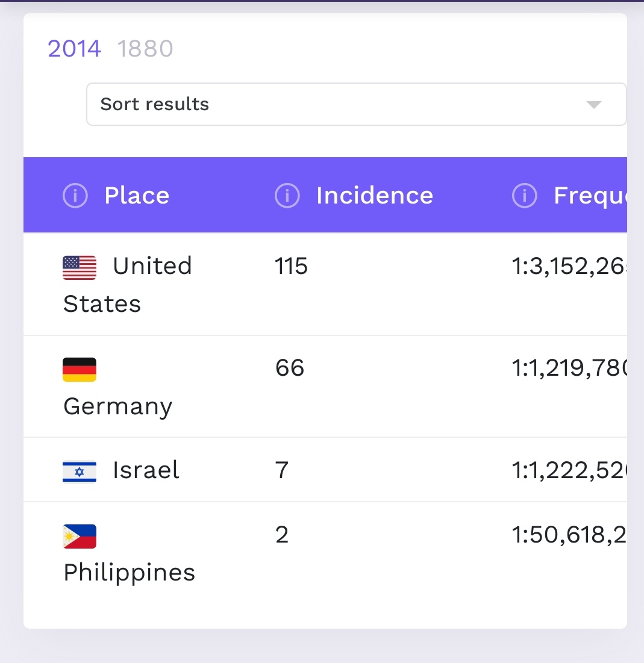Click info icon next to Frequency

525,195
